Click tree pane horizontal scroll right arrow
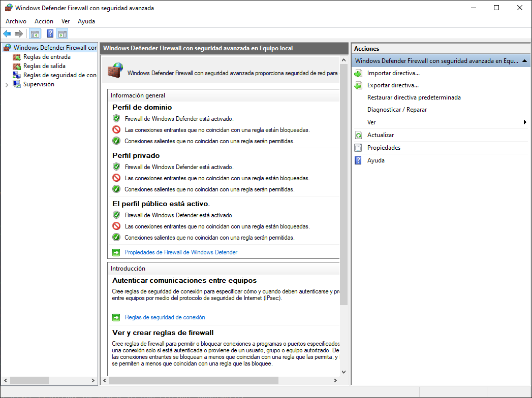This screenshot has height=398, width=532. [92, 380]
